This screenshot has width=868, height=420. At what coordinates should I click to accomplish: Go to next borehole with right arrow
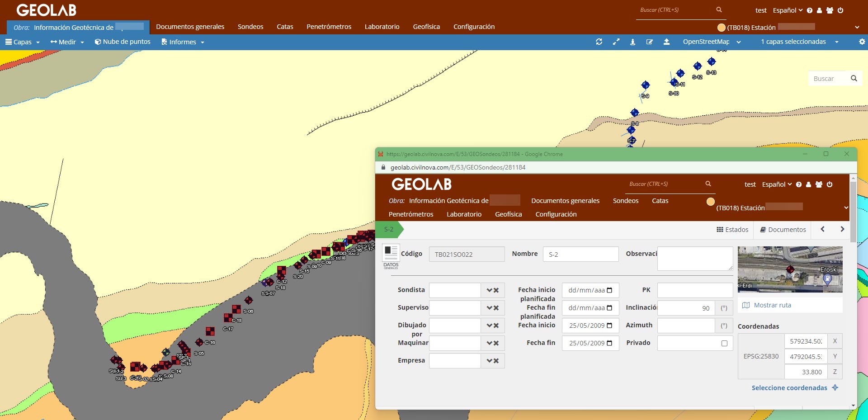click(842, 229)
